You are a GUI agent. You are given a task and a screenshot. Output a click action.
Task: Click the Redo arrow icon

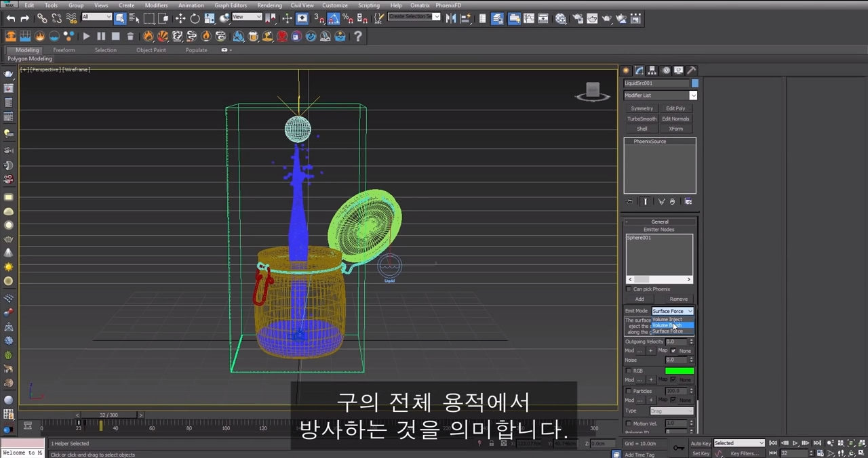point(25,18)
